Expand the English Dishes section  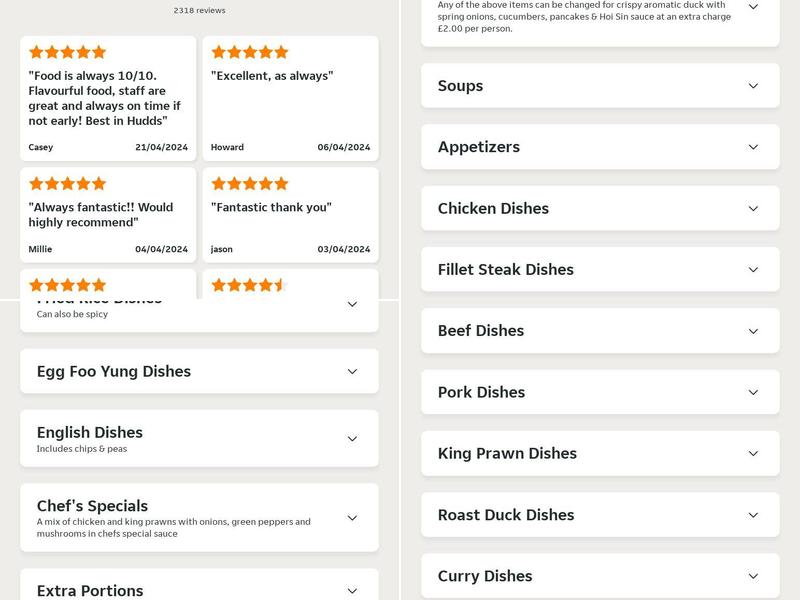(x=199, y=437)
